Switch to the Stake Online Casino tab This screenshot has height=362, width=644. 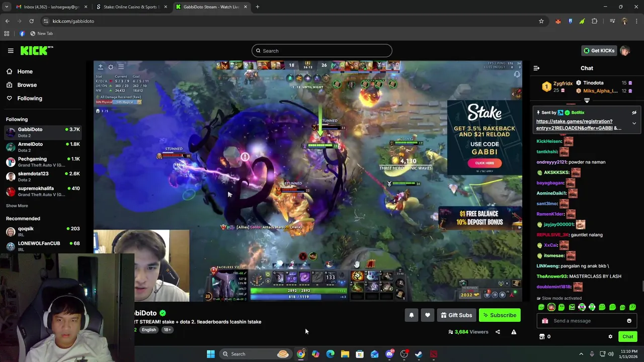click(131, 7)
